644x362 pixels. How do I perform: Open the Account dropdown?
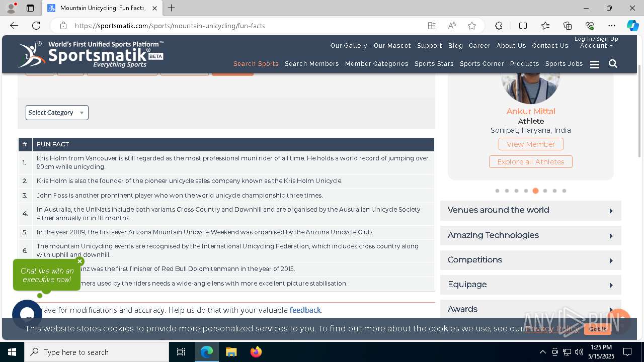pyautogui.click(x=596, y=46)
